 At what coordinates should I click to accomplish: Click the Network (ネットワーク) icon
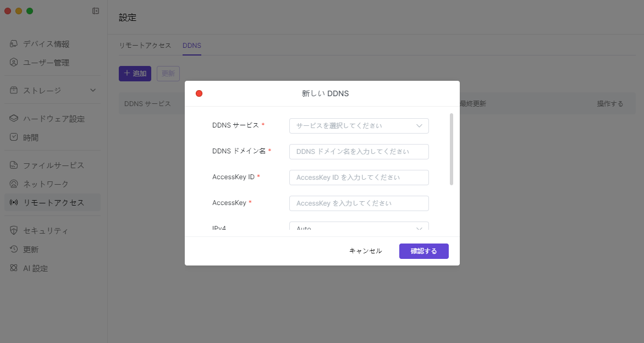pyautogui.click(x=14, y=184)
